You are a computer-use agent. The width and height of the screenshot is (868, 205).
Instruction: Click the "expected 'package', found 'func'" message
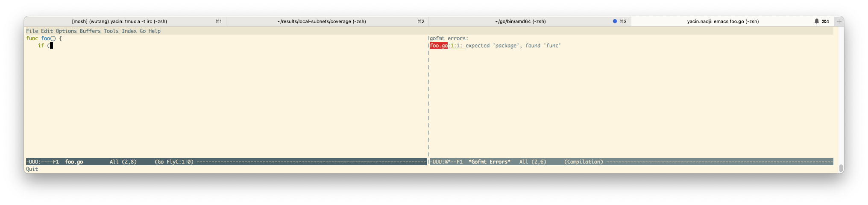pos(513,46)
